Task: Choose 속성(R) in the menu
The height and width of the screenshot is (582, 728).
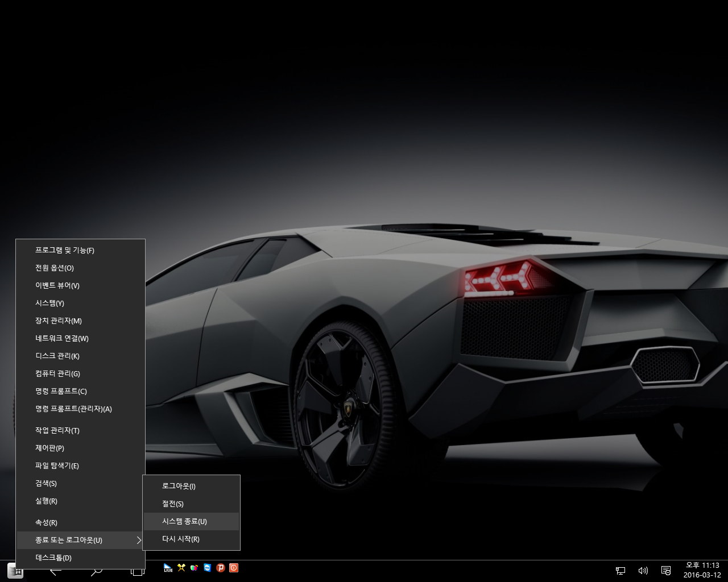Action: pyautogui.click(x=80, y=522)
